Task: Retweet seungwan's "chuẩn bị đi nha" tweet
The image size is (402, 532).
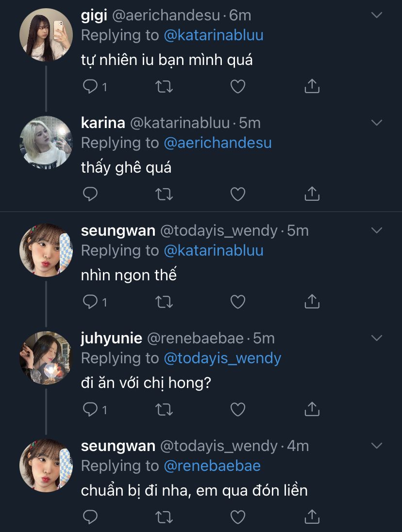Action: pyautogui.click(x=164, y=517)
